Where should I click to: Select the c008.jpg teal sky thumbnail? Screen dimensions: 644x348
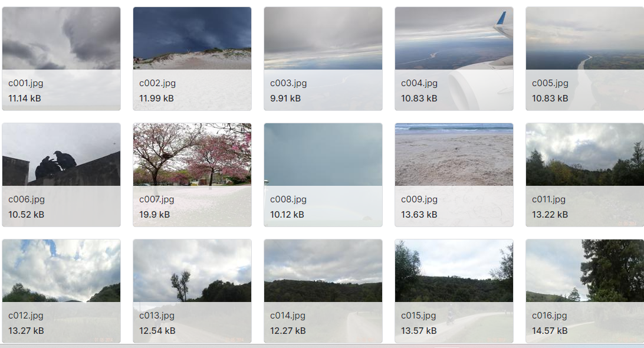pos(323,155)
